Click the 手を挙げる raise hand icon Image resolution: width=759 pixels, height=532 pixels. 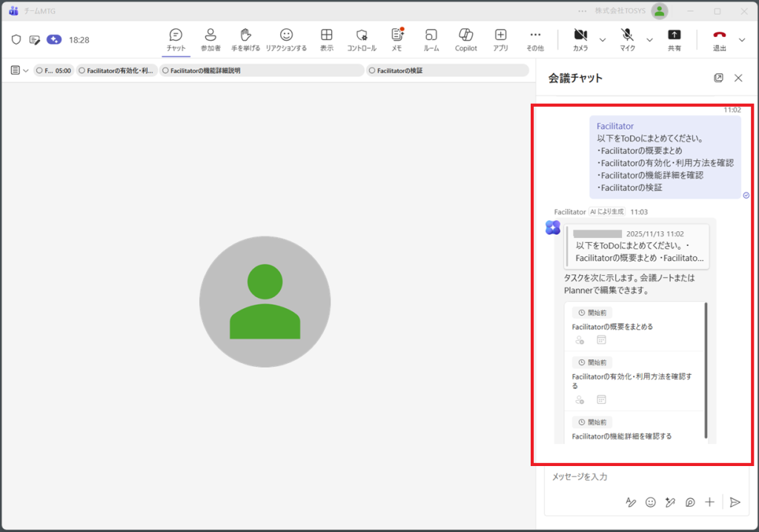pos(247,36)
